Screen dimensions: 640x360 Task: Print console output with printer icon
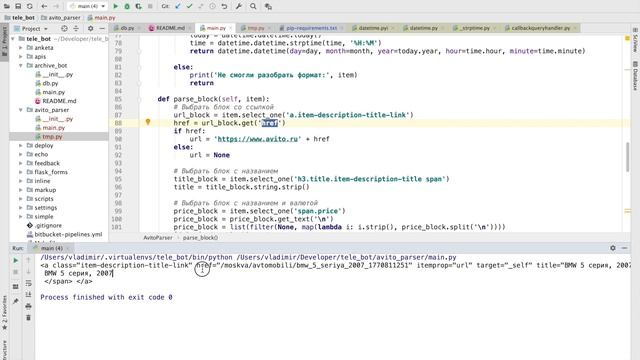(x=29, y=306)
